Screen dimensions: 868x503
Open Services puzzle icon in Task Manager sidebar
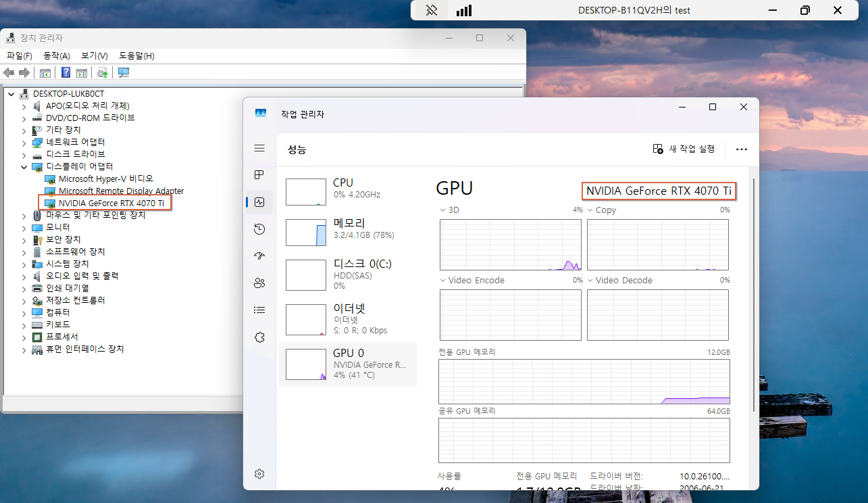click(x=259, y=337)
